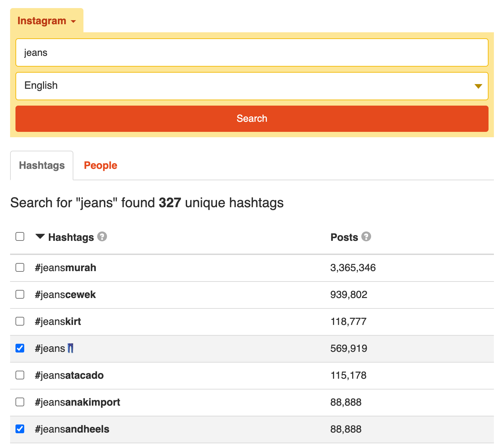Select the #jeansandheels hashtag text
Viewport: 504px width, 446px height.
tap(72, 429)
